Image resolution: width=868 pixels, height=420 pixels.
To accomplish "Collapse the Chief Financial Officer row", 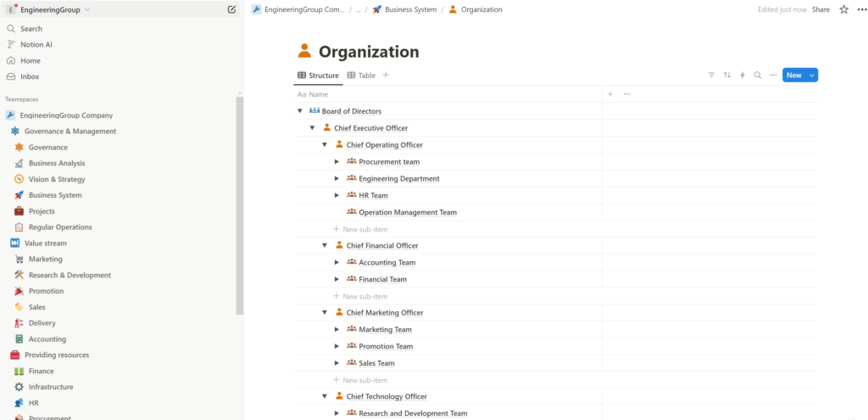I will (x=325, y=246).
